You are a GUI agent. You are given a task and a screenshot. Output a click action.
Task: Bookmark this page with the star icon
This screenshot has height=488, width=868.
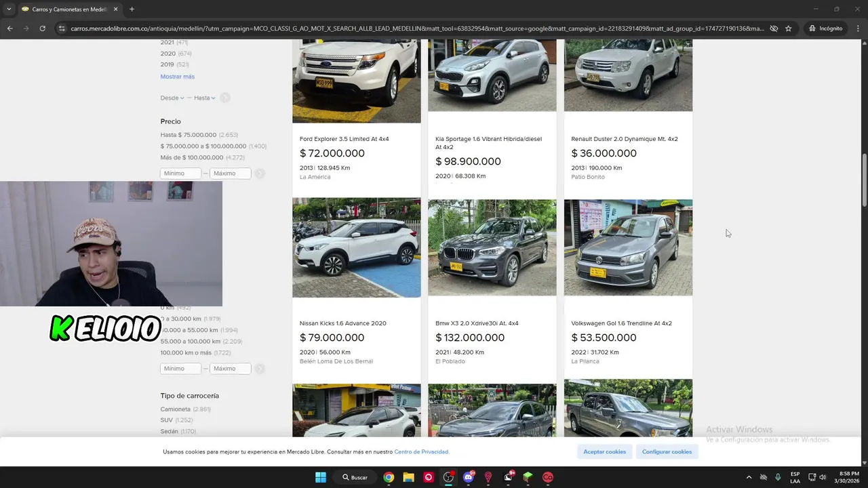click(x=789, y=28)
